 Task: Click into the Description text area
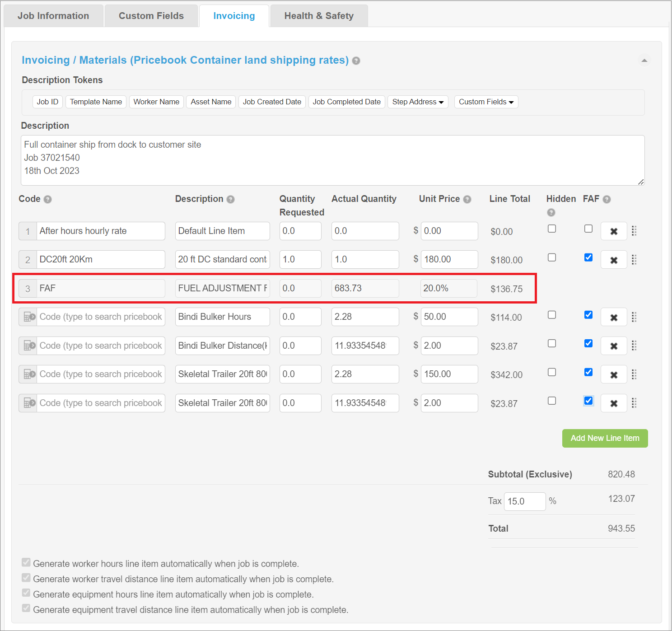click(x=332, y=160)
